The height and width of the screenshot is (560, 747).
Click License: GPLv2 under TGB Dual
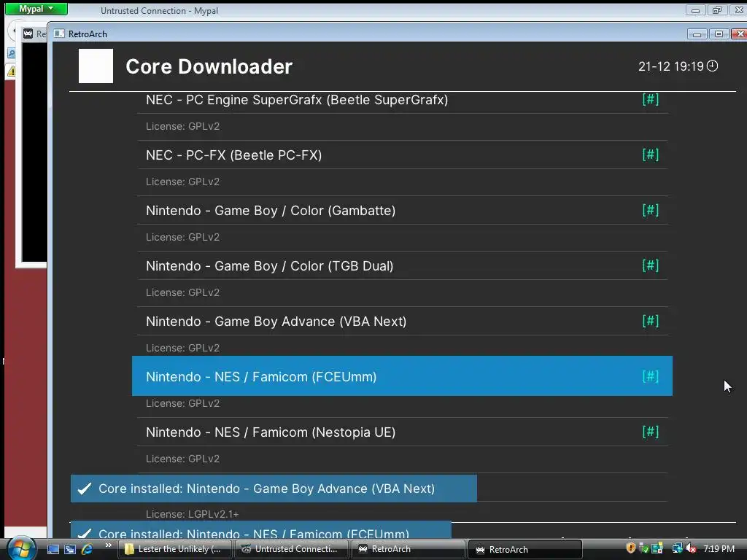coord(183,292)
